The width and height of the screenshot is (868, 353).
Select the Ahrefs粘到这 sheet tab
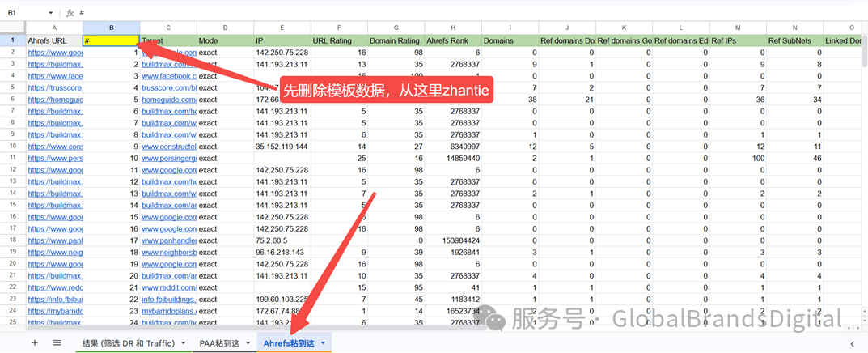coord(289,343)
